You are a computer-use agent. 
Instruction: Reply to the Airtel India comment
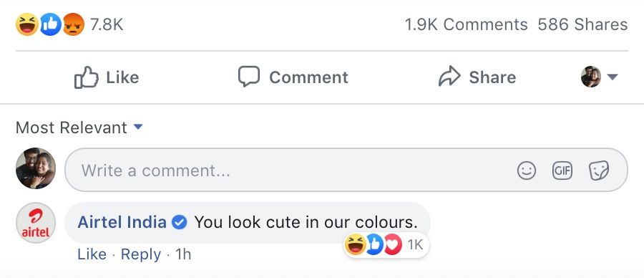[x=141, y=254]
